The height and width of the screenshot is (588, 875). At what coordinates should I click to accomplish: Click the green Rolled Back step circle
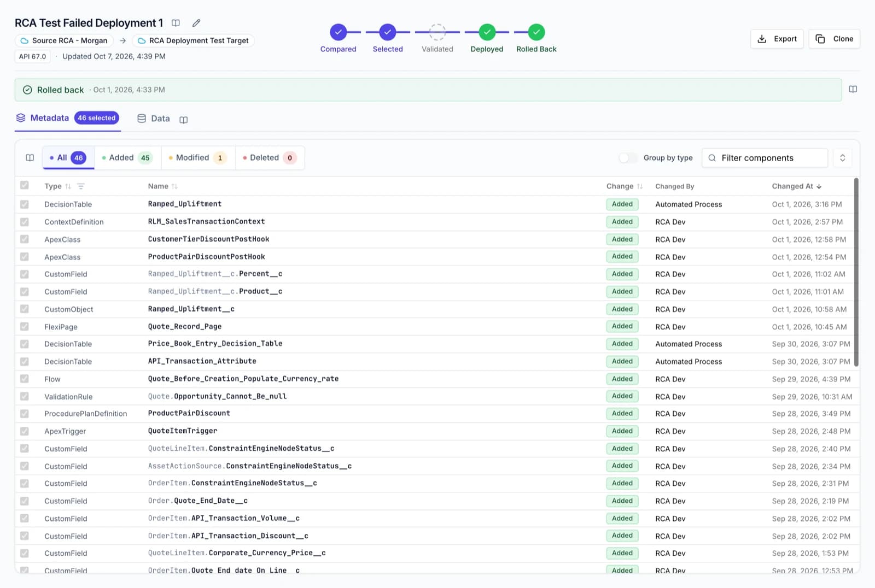click(x=536, y=32)
